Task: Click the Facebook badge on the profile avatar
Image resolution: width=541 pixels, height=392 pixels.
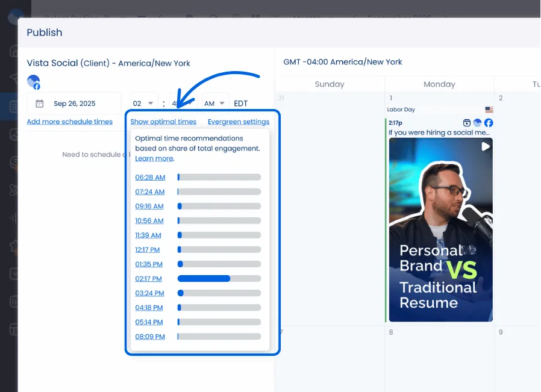Action: [36, 86]
